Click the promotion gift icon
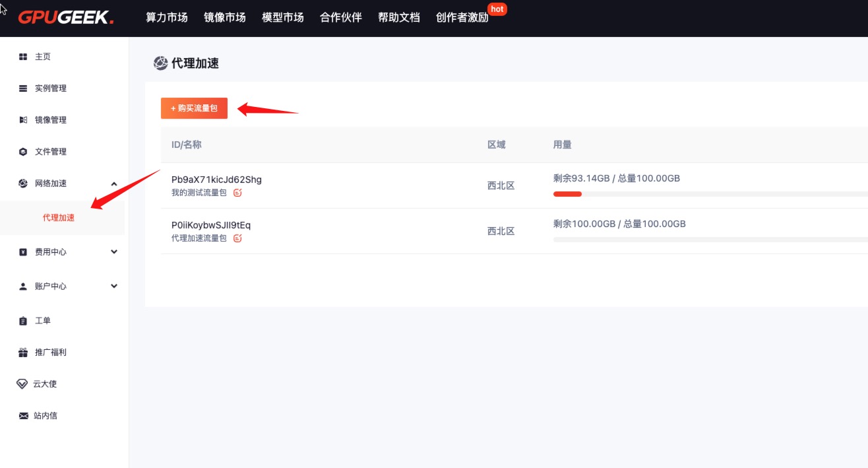Viewport: 868px width, 468px height. tap(23, 352)
